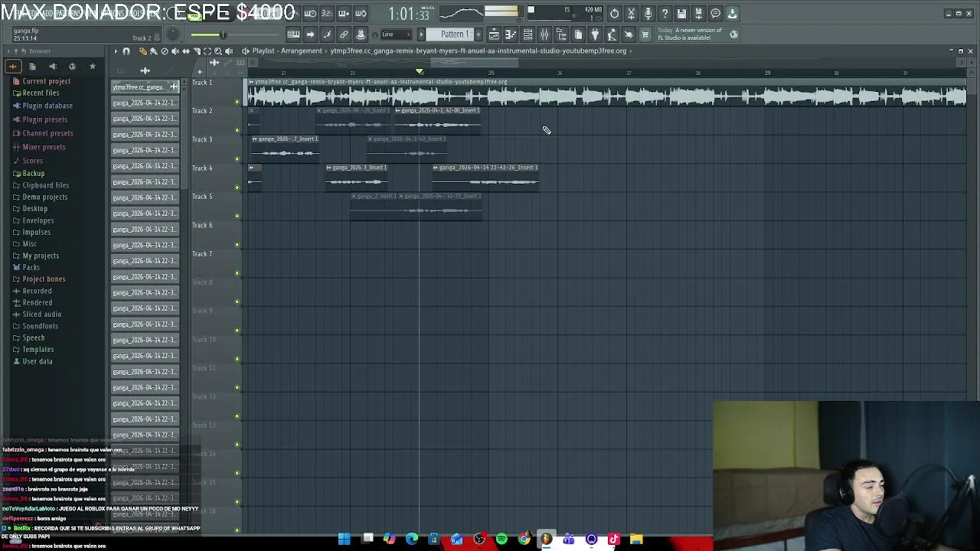Open the undo history button in top toolbar
This screenshot has height=551, width=980.
(x=614, y=13)
